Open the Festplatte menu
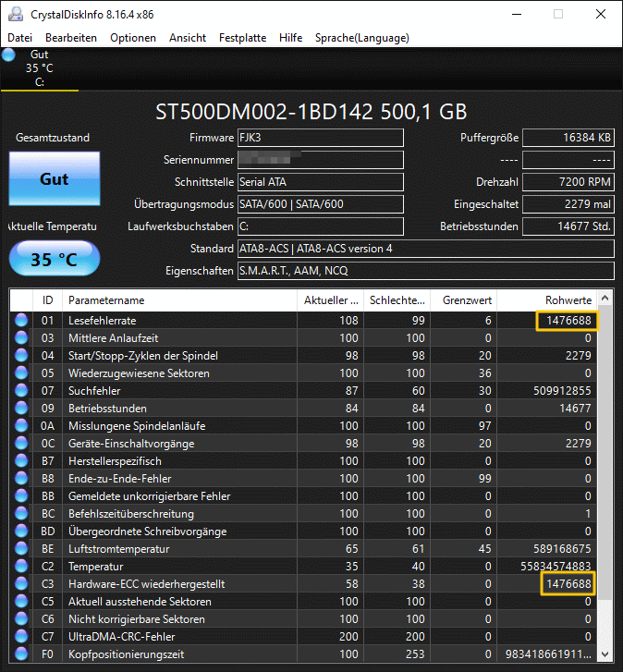Image resolution: width=623 pixels, height=672 pixels. [x=242, y=38]
